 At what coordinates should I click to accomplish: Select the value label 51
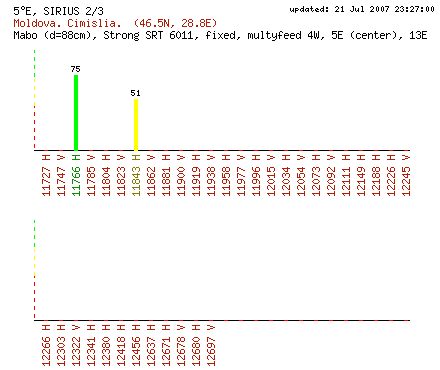pos(135,93)
